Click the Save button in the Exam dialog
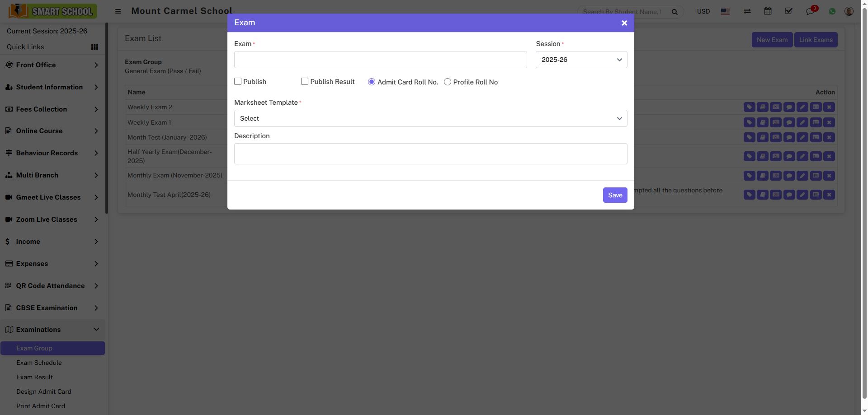Viewport: 868px width, 415px height. [615, 195]
